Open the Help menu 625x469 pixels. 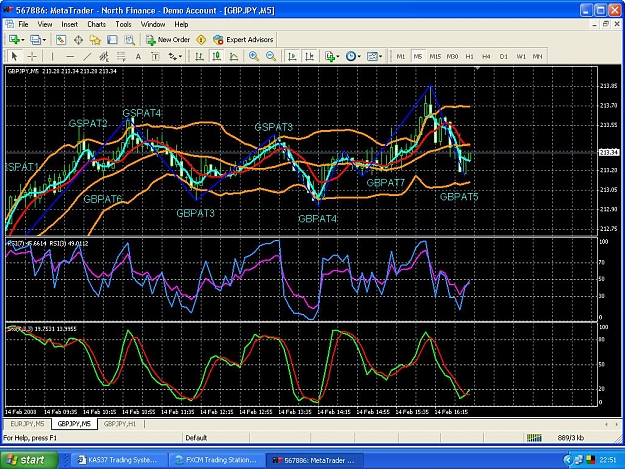(181, 24)
